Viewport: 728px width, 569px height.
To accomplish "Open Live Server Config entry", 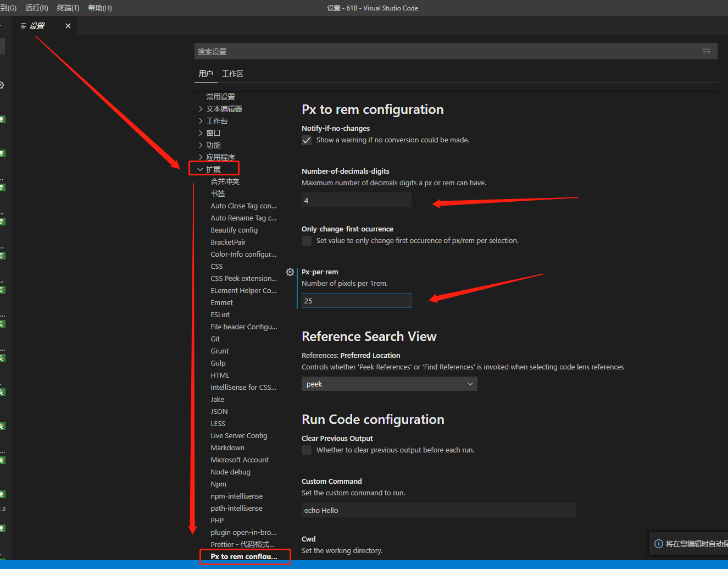I will 238,435.
